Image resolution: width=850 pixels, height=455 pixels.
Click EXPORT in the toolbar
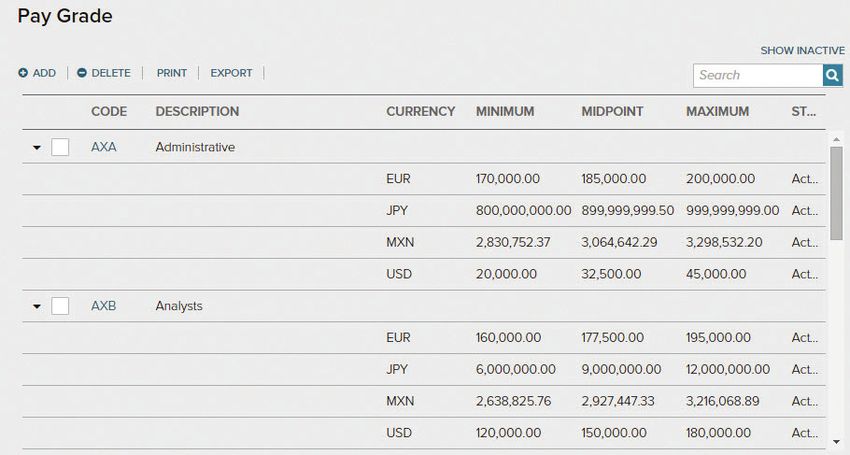click(231, 73)
